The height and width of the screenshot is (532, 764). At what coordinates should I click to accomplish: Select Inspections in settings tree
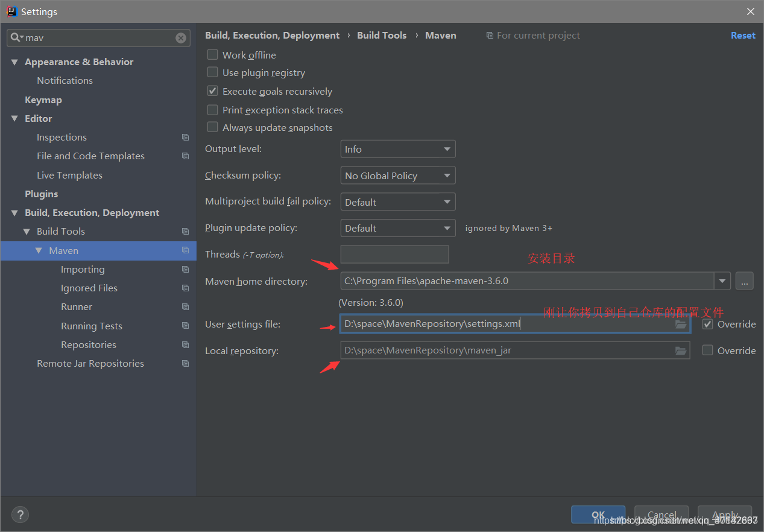pos(62,138)
